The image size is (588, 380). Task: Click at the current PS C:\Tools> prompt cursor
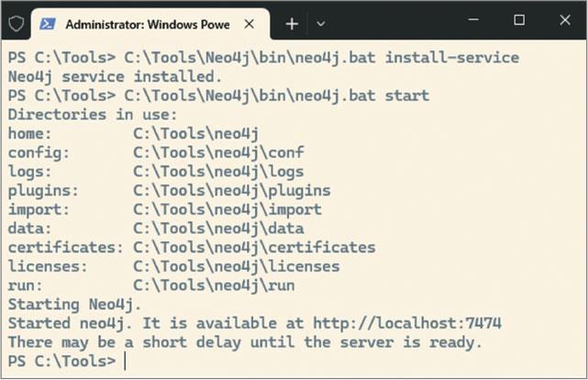coord(124,362)
